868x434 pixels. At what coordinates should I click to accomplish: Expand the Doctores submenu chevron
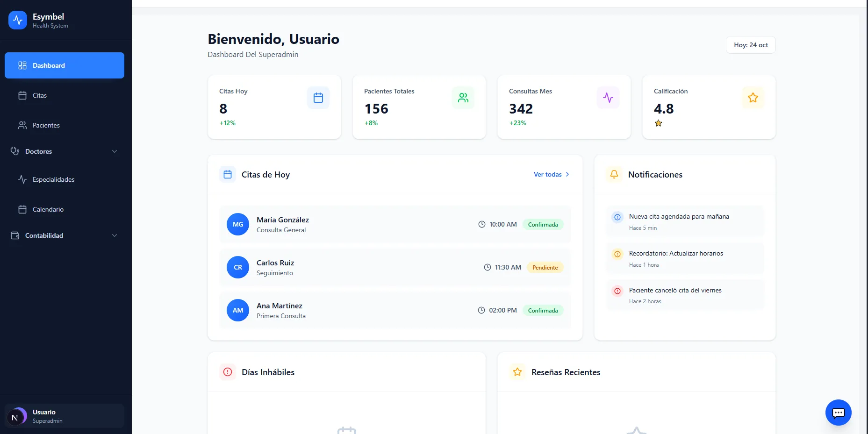[115, 151]
